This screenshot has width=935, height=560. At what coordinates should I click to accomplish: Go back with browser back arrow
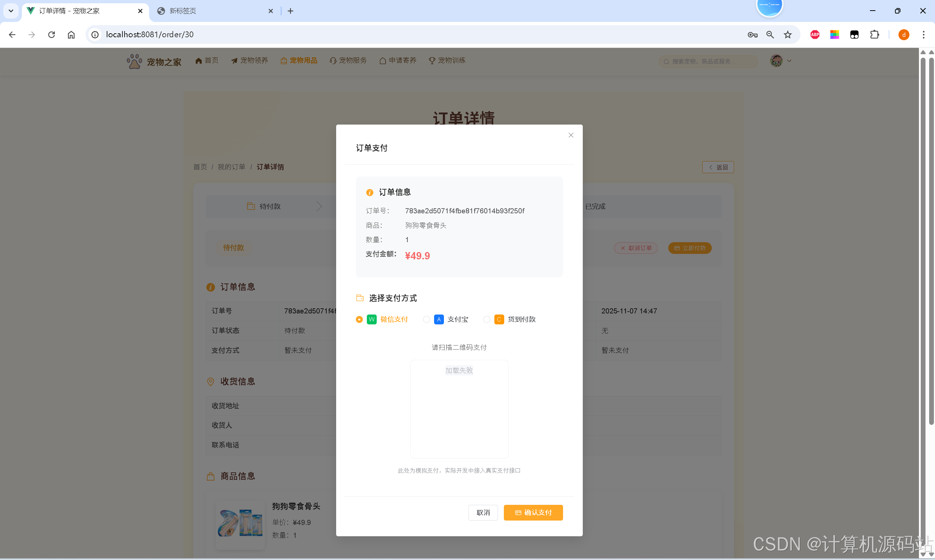coord(12,35)
